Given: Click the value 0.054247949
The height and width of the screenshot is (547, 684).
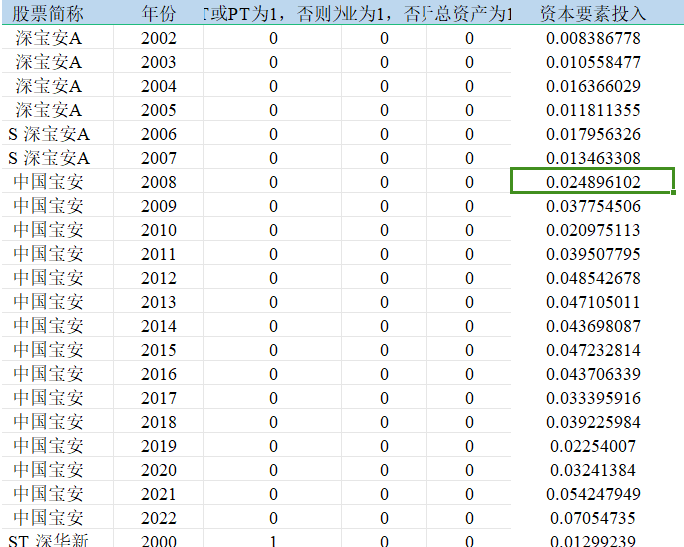Looking at the screenshot, I should coord(593,494).
